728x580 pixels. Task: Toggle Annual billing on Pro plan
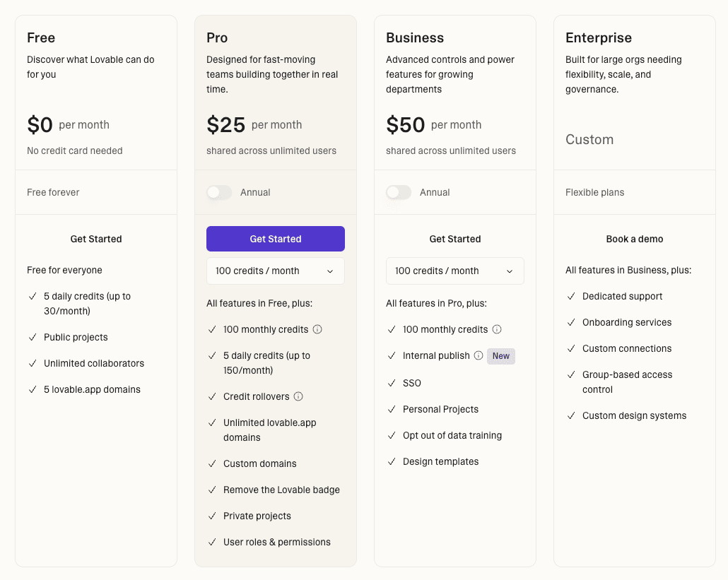tap(219, 192)
